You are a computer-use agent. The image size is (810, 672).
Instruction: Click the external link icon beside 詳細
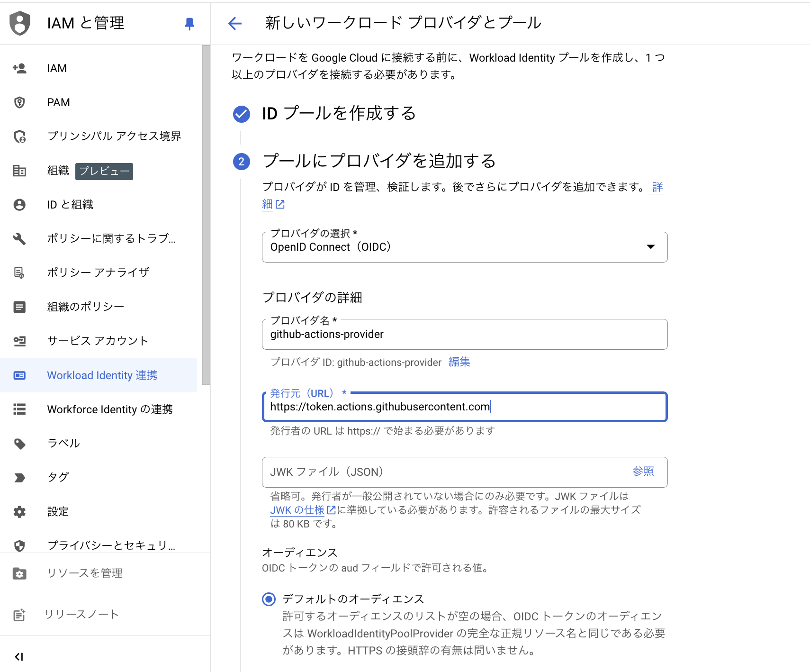point(280,204)
